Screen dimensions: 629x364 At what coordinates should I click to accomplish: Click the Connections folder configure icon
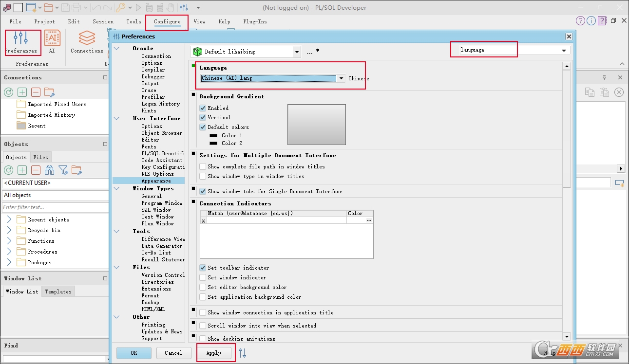(x=49, y=92)
